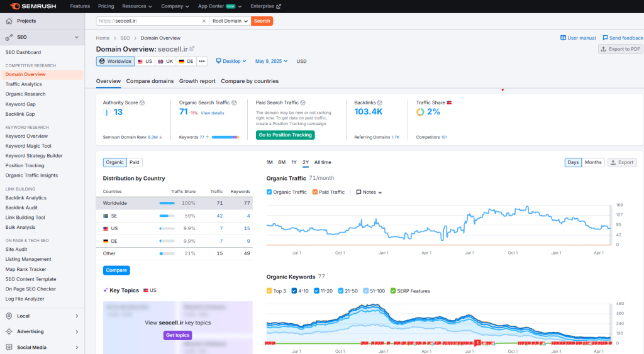Click Organic Search Traffic info icon
644x354 pixels.
click(234, 102)
